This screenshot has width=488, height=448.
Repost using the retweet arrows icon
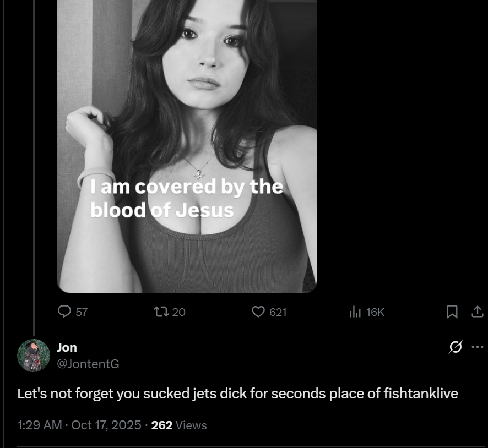tap(161, 312)
